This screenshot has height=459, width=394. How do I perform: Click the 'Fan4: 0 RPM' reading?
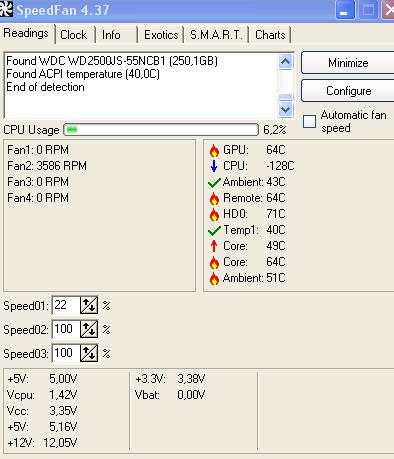[38, 198]
